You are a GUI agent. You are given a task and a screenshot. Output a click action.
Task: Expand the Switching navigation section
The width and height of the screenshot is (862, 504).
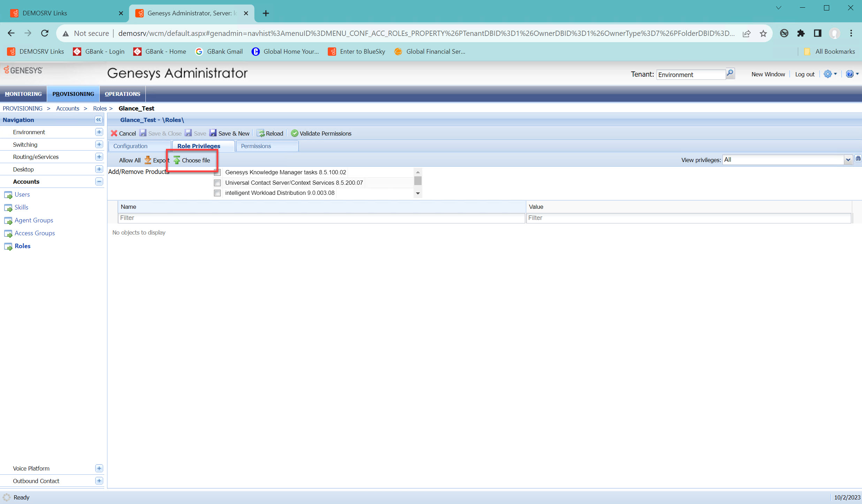point(99,144)
